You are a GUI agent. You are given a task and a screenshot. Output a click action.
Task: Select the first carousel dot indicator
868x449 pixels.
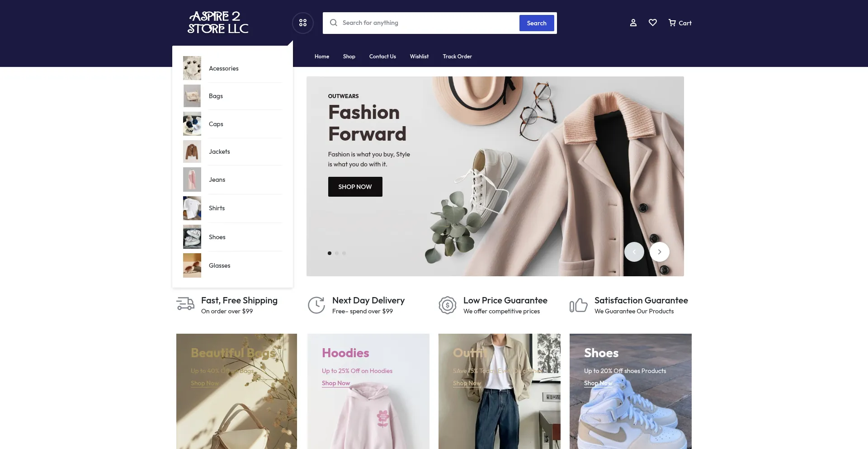[x=330, y=253]
